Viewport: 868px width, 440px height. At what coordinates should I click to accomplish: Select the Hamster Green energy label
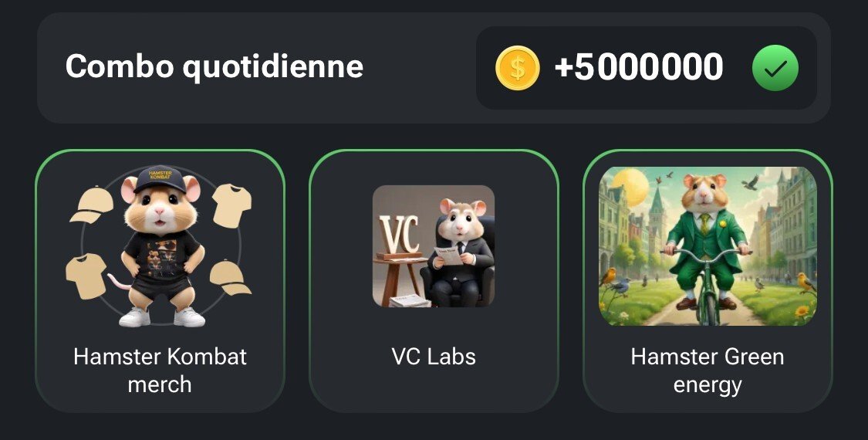(708, 371)
